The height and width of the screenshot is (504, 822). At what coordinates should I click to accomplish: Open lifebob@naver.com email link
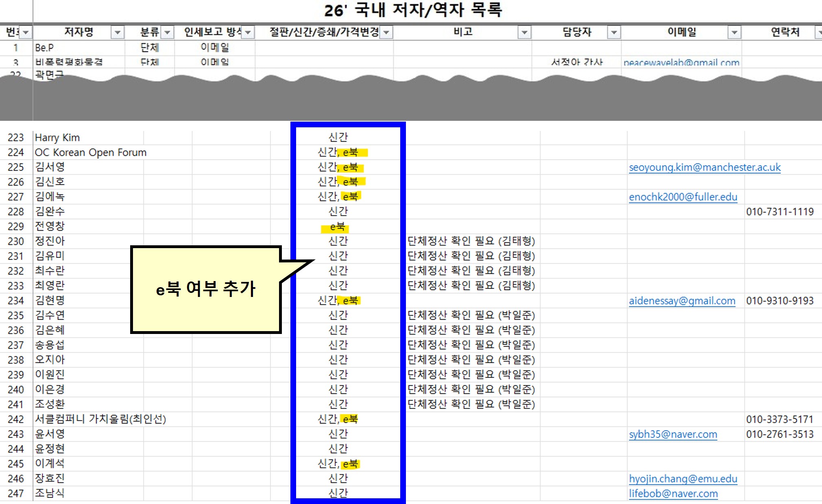(x=673, y=493)
